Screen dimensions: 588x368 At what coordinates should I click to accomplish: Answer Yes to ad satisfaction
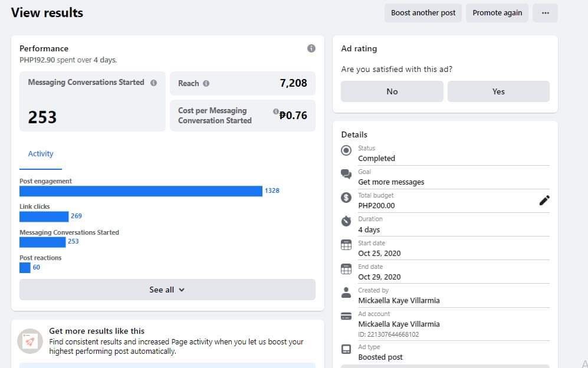(498, 91)
